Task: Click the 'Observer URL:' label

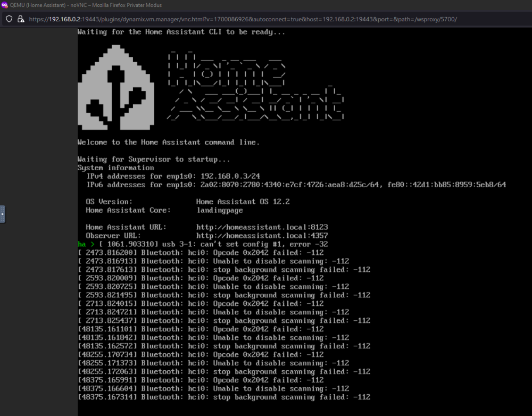Action: point(113,236)
